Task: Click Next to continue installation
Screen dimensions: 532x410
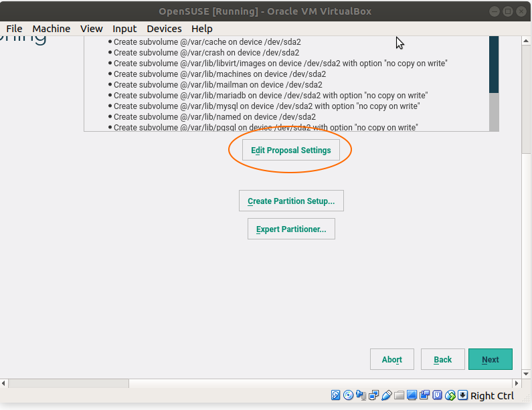Action: [491, 359]
